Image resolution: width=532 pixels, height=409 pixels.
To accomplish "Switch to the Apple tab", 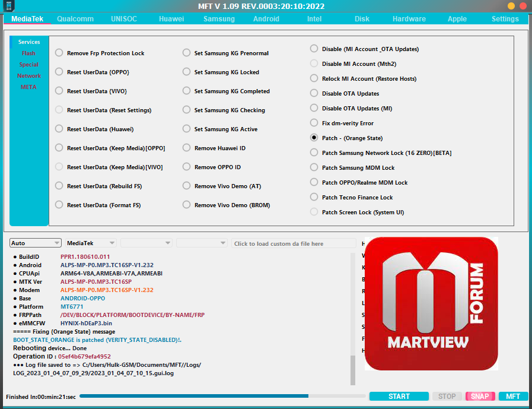I will (x=457, y=19).
